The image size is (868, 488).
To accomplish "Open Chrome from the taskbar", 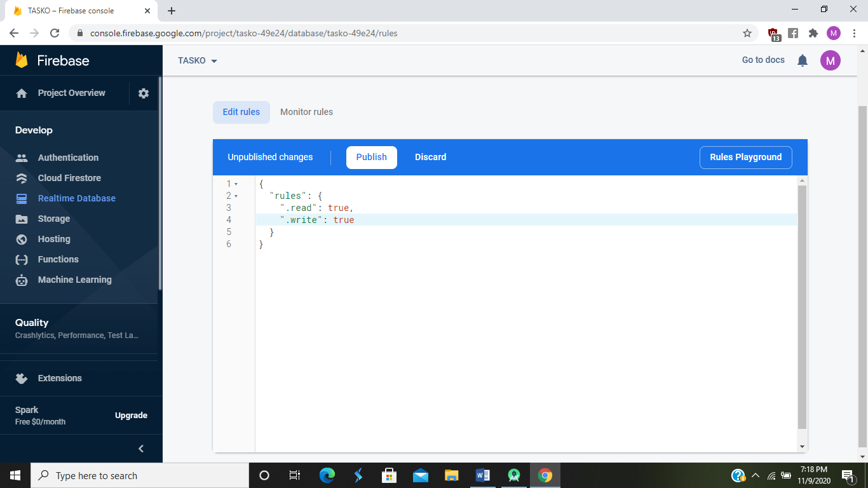I will (x=545, y=475).
